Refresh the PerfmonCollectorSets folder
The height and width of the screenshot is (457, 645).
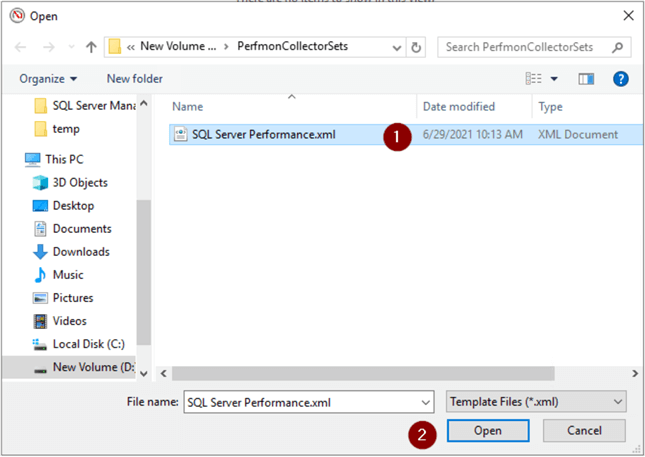(x=416, y=48)
